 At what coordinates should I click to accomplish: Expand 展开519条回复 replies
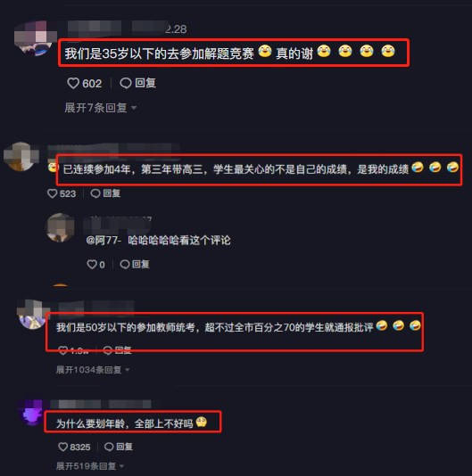point(89,466)
